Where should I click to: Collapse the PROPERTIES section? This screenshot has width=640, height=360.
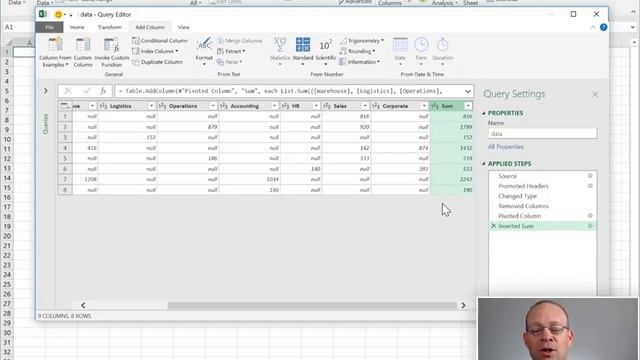click(484, 113)
